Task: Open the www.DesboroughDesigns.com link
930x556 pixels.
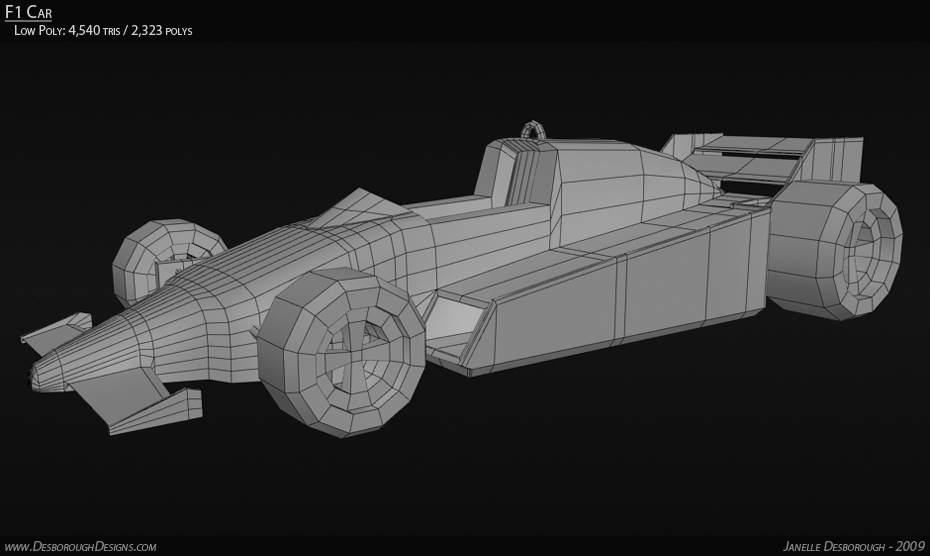Action: (x=79, y=546)
